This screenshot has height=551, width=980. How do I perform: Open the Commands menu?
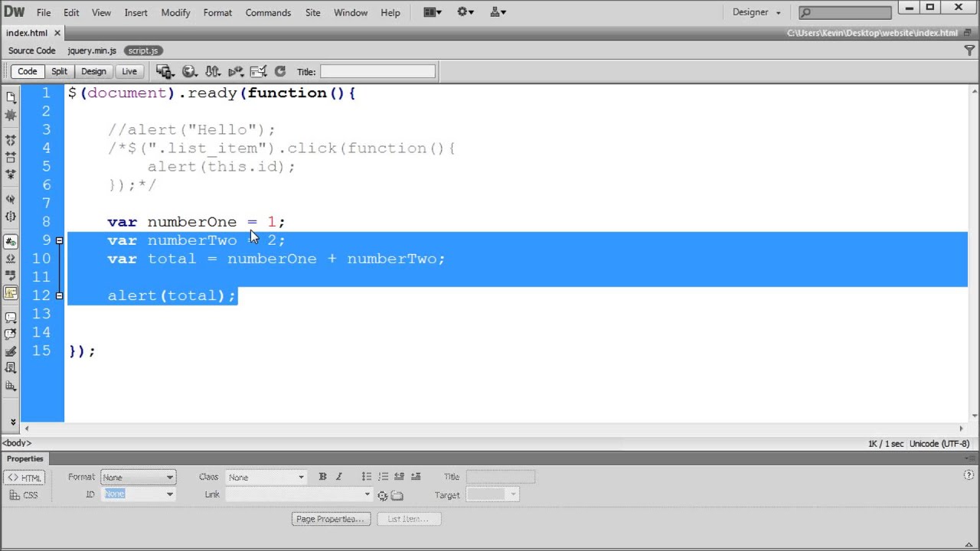(x=268, y=12)
